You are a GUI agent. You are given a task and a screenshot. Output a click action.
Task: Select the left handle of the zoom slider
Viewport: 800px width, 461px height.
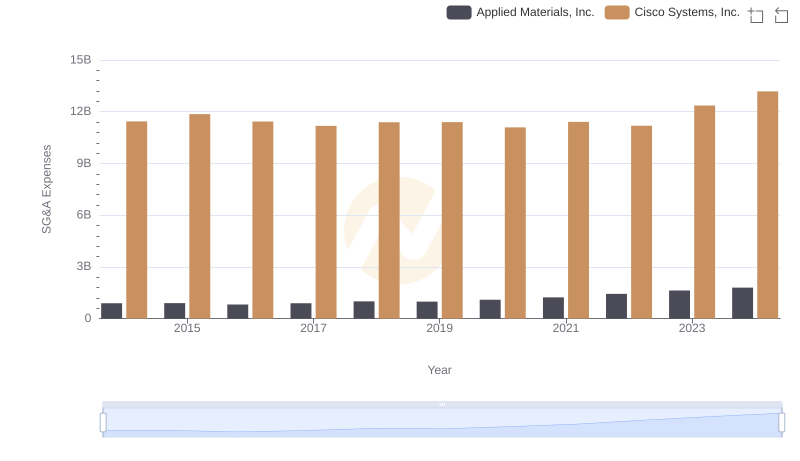tap(103, 422)
